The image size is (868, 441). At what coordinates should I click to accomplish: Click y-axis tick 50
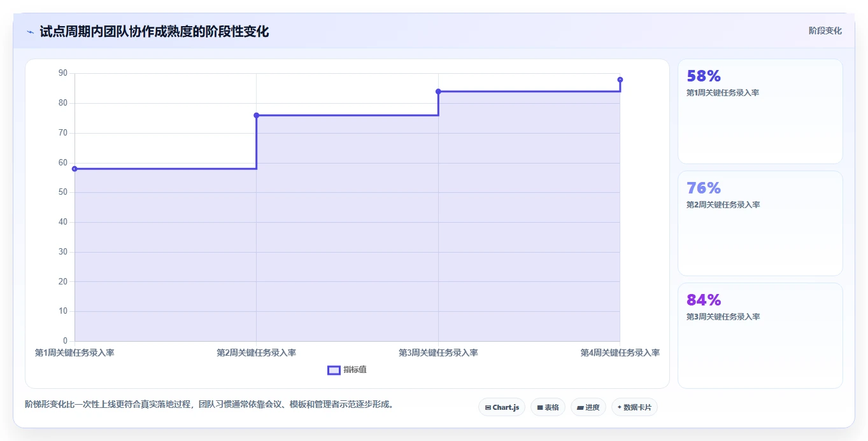(x=62, y=192)
